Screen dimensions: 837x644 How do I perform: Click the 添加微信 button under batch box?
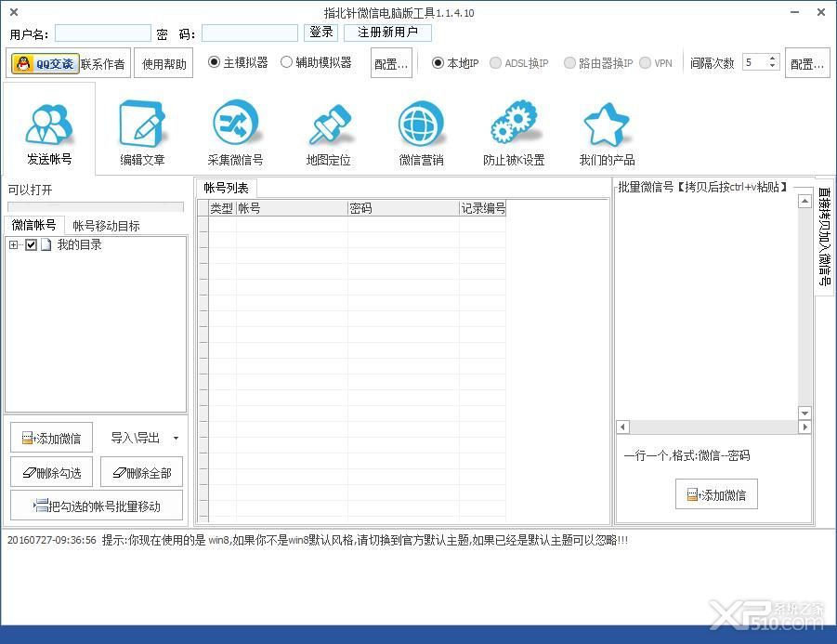point(716,494)
